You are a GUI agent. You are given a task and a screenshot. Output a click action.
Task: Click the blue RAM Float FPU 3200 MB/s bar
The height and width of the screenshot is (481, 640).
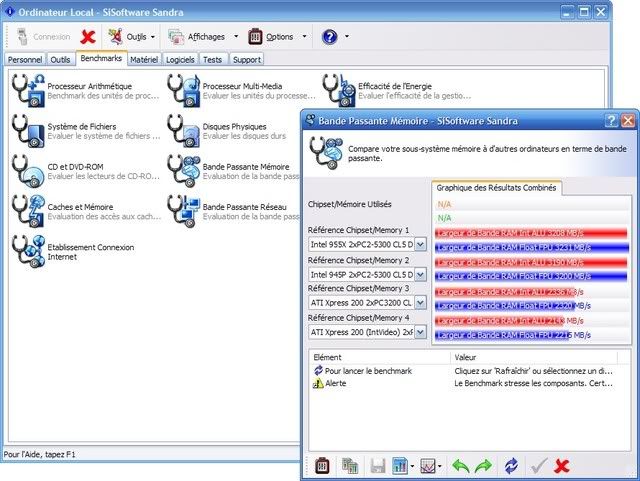pyautogui.click(x=531, y=276)
